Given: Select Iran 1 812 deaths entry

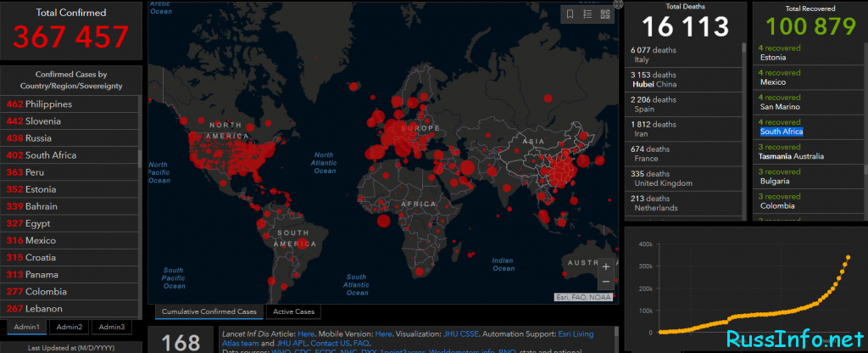Looking at the screenshot, I should [x=683, y=129].
